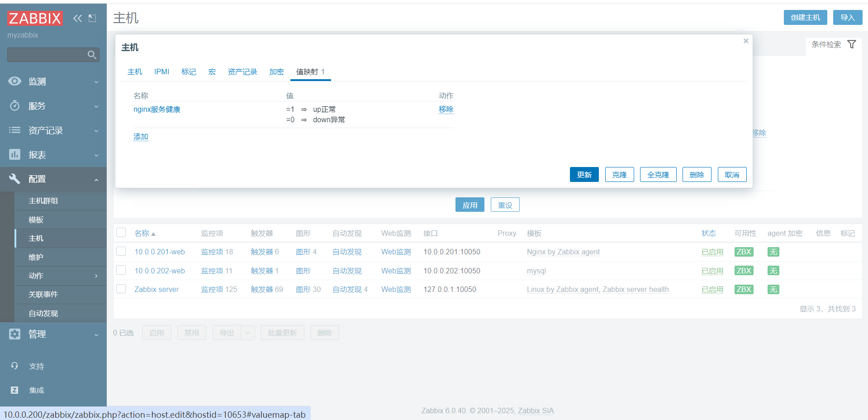Click 移除 for nginx服务健康 mapping
The height and width of the screenshot is (420, 868).
446,110
